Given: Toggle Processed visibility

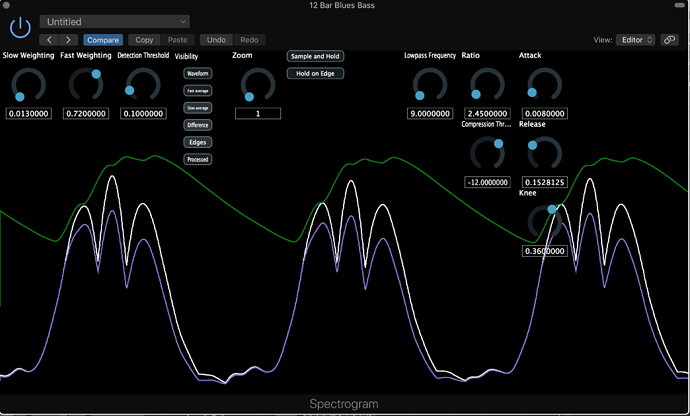Looking at the screenshot, I should (x=198, y=159).
